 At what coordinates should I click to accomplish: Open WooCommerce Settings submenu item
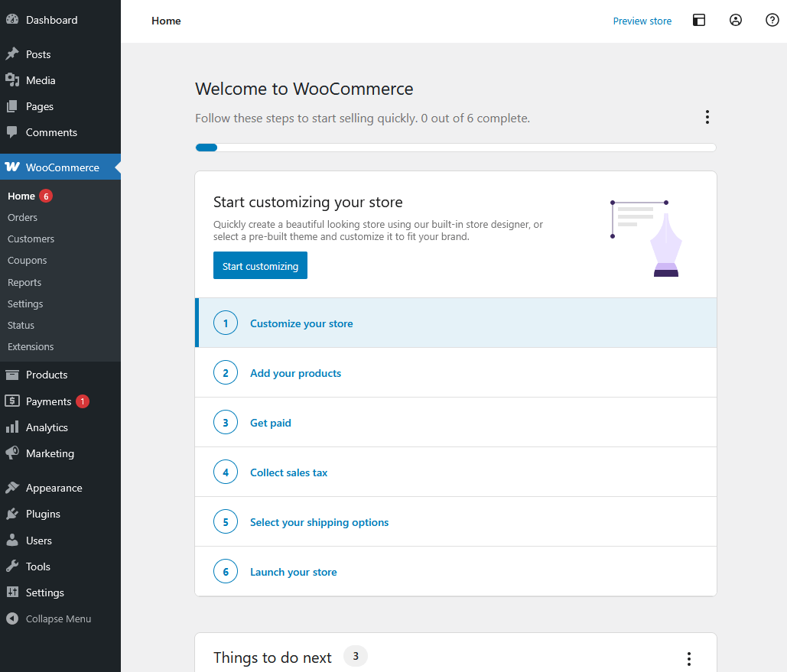pyautogui.click(x=25, y=304)
